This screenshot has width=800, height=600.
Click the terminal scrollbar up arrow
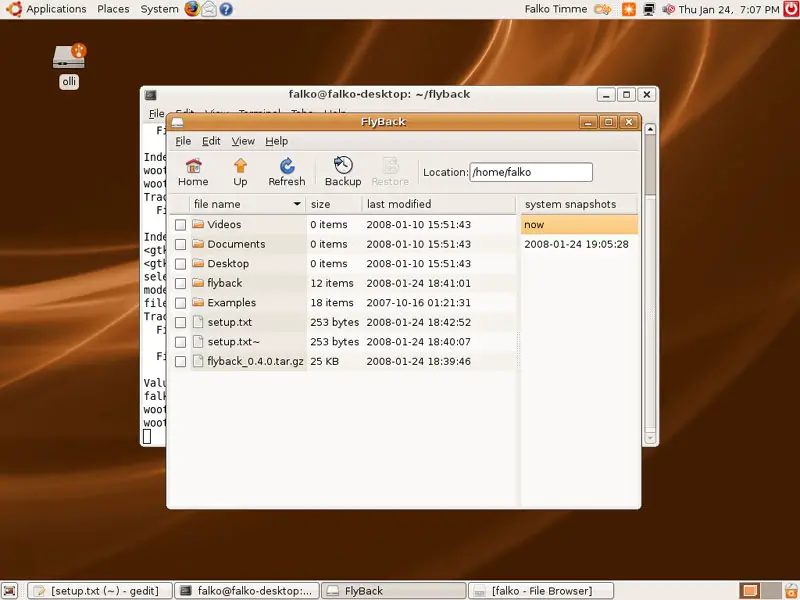650,129
